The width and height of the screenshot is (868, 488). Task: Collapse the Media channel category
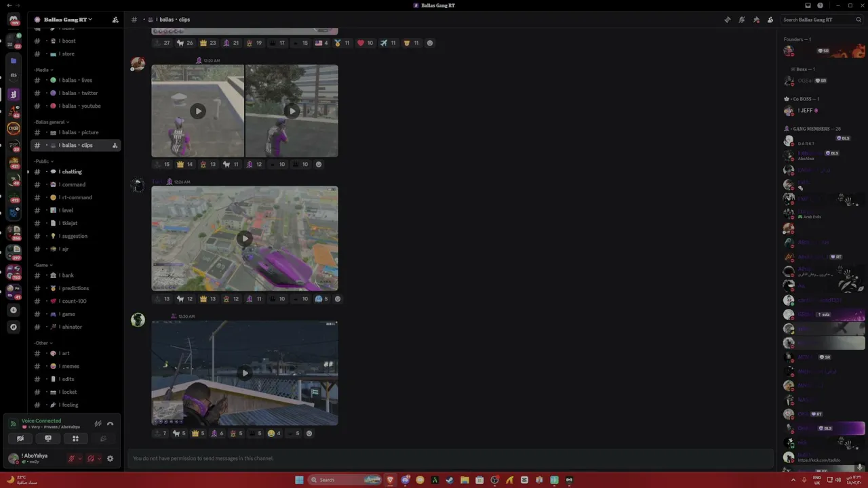(43, 70)
